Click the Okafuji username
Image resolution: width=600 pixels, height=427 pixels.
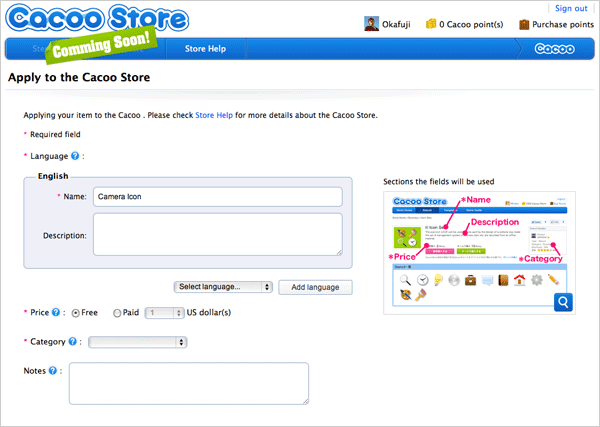click(396, 24)
